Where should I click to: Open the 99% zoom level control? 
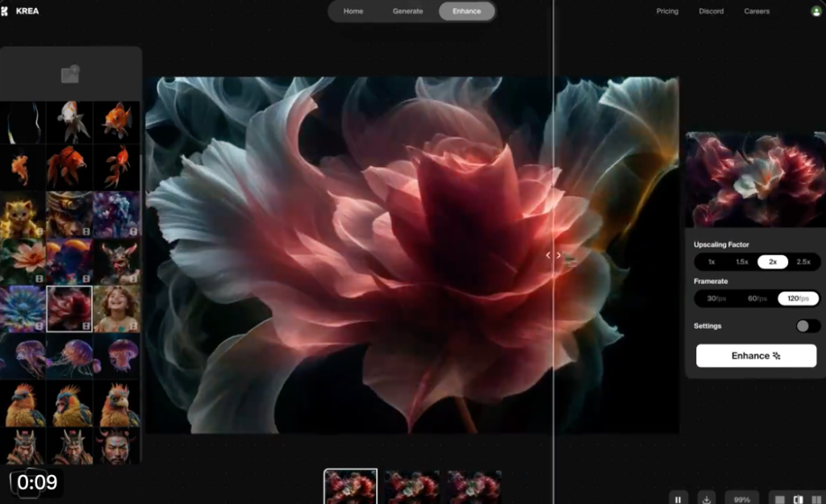pyautogui.click(x=742, y=500)
